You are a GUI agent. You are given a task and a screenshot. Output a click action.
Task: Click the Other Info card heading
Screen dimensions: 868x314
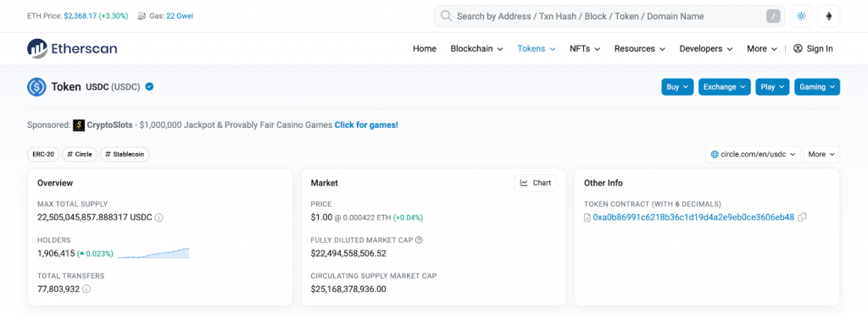(604, 183)
